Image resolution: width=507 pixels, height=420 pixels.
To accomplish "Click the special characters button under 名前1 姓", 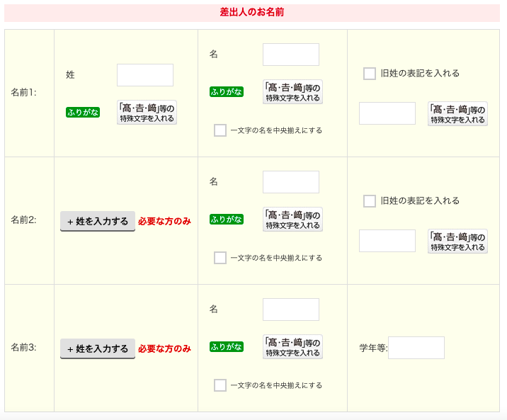I will tap(147, 112).
